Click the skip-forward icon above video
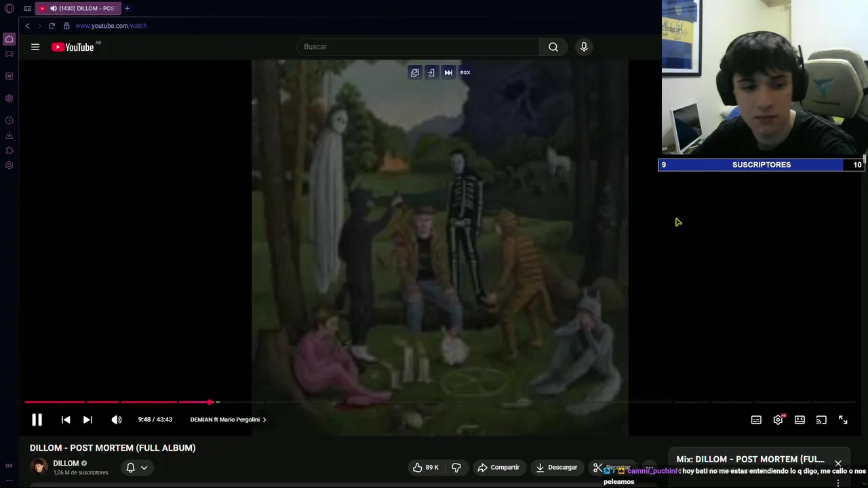The height and width of the screenshot is (488, 868). coord(448,73)
